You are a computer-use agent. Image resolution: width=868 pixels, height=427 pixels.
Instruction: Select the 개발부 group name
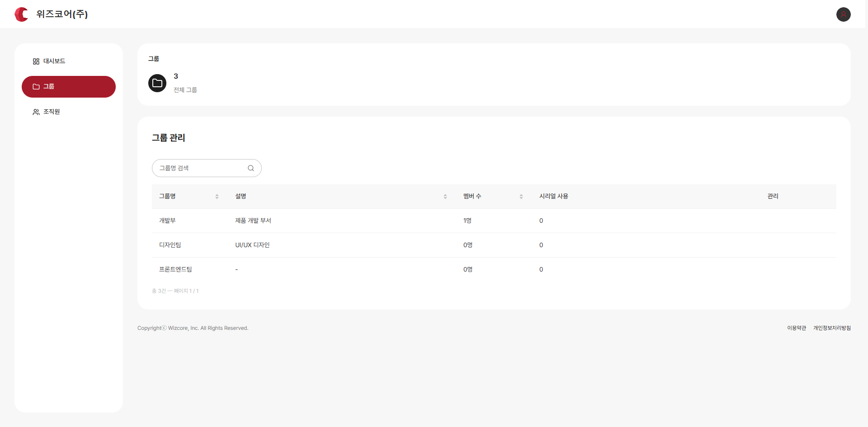point(167,221)
